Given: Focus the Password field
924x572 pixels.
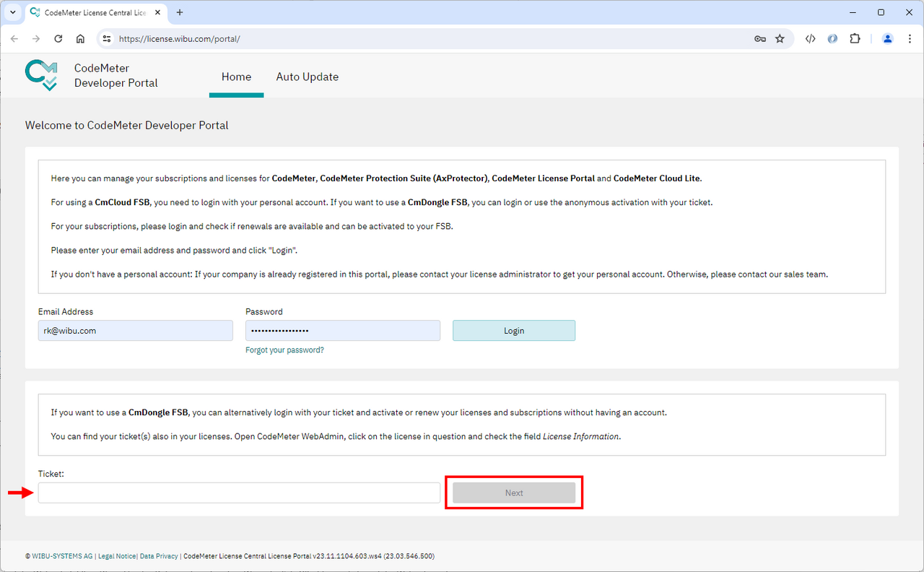Looking at the screenshot, I should pyautogui.click(x=343, y=331).
